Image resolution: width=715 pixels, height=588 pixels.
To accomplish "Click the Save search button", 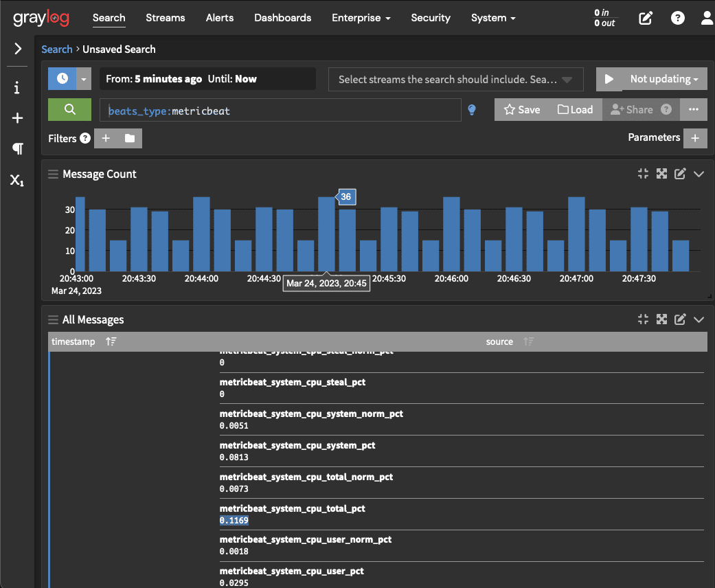I will (522, 110).
